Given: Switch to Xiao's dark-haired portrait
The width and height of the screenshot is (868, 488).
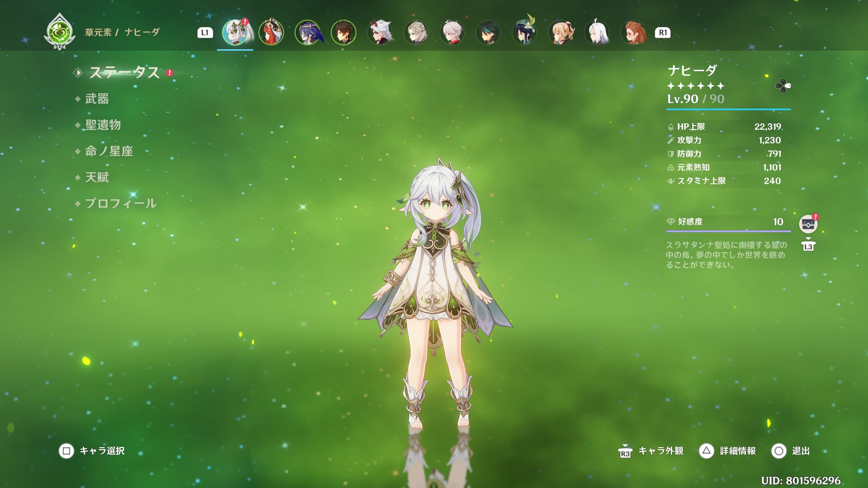Looking at the screenshot, I should click(x=488, y=32).
